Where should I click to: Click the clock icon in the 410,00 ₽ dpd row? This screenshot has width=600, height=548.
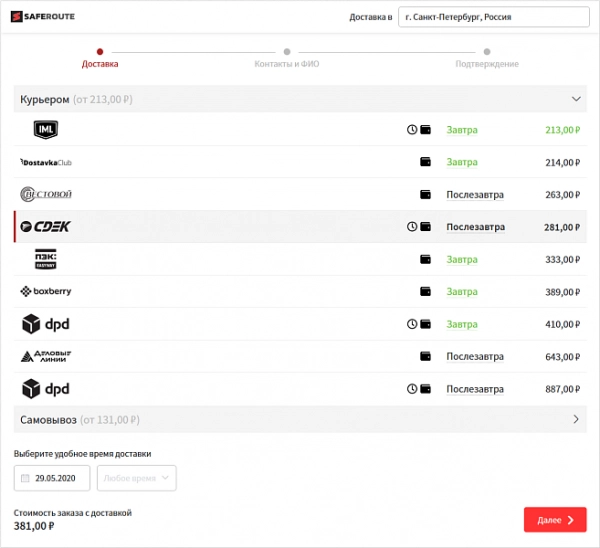tap(412, 324)
